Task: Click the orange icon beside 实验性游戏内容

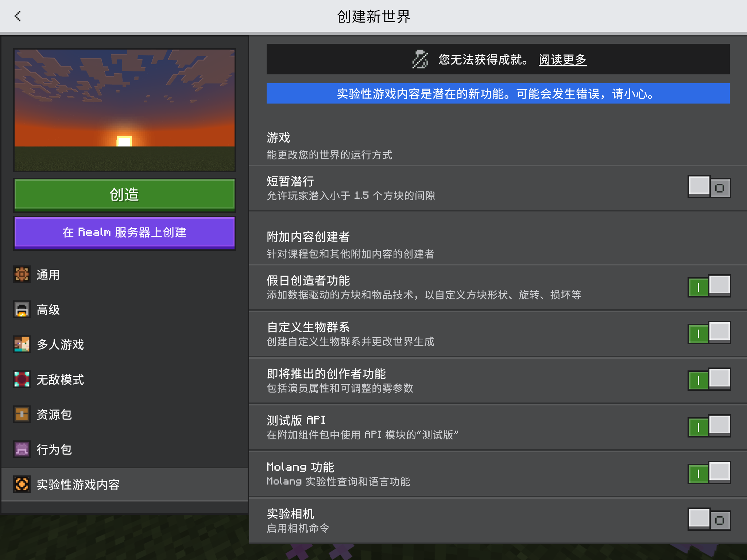Action: 22,484
